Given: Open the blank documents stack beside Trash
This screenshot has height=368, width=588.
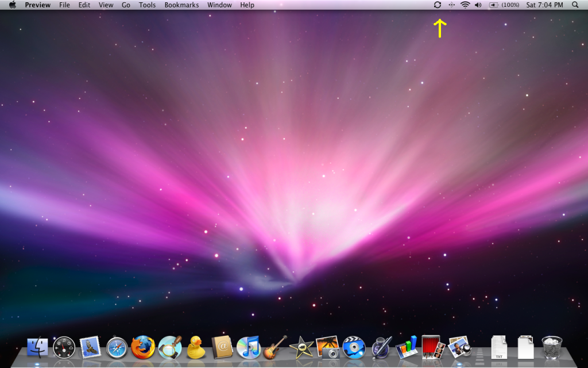Looking at the screenshot, I should point(525,347).
